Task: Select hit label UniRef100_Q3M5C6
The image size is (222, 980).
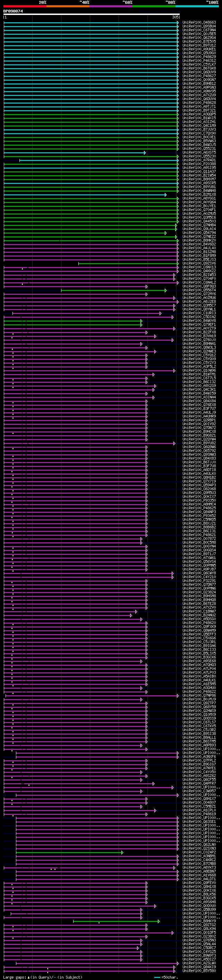Action: [x=199, y=218]
